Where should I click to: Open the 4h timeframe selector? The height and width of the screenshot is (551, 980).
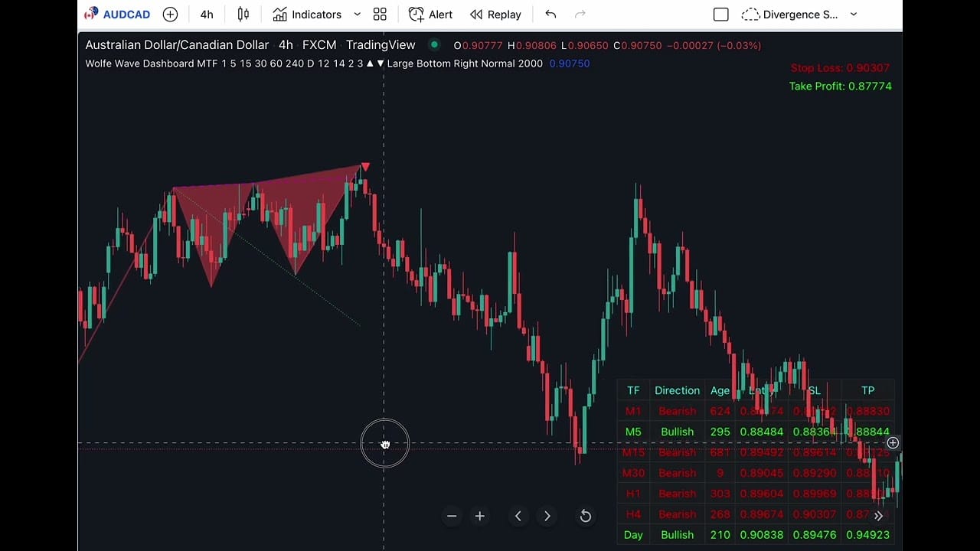tap(207, 14)
